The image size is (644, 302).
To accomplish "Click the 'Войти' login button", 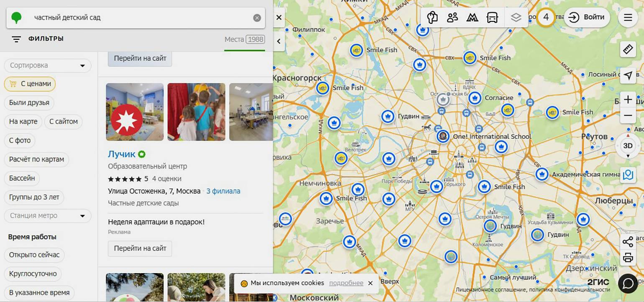I will point(587,17).
